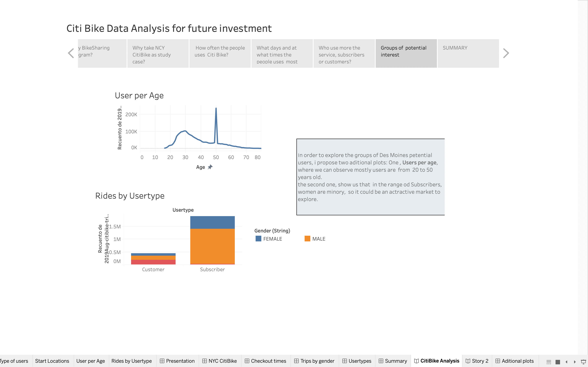Image resolution: width=588 pixels, height=367 pixels.
Task: Toggle the pin next to the Age axis
Action: [210, 167]
